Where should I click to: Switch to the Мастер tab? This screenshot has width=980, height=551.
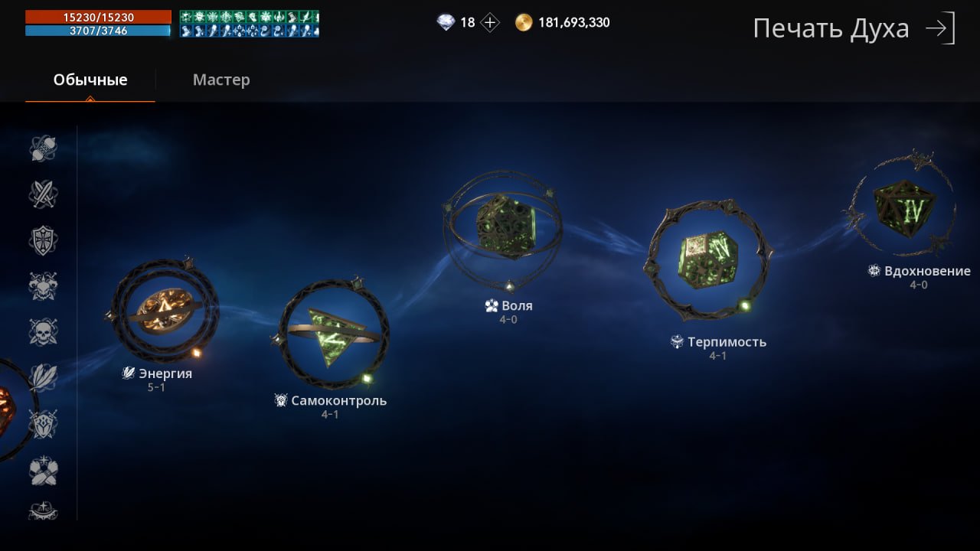pyautogui.click(x=221, y=80)
